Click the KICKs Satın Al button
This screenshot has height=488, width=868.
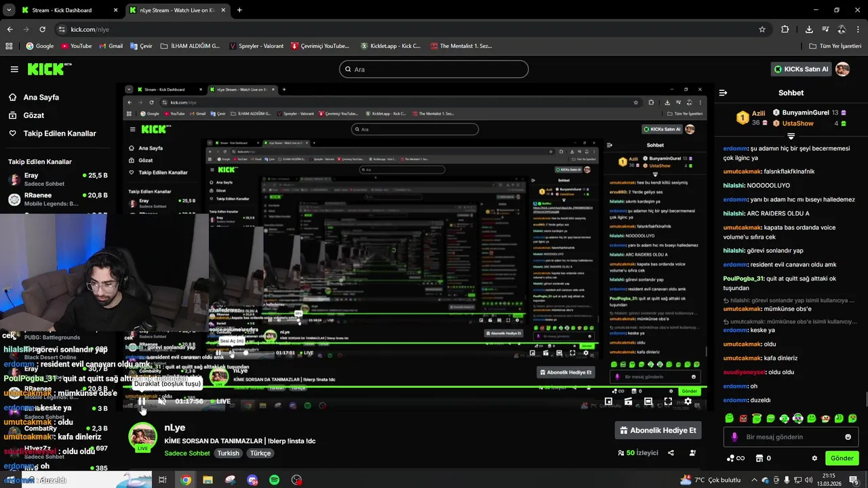coord(801,69)
